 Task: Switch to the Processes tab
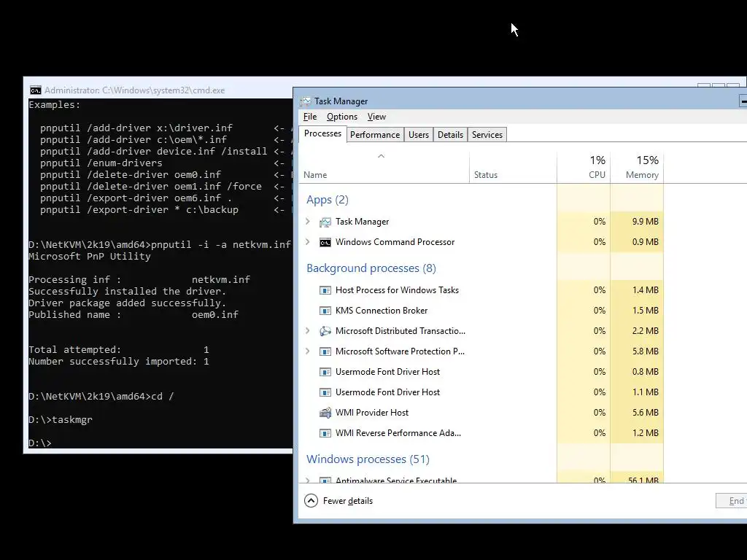pos(322,134)
